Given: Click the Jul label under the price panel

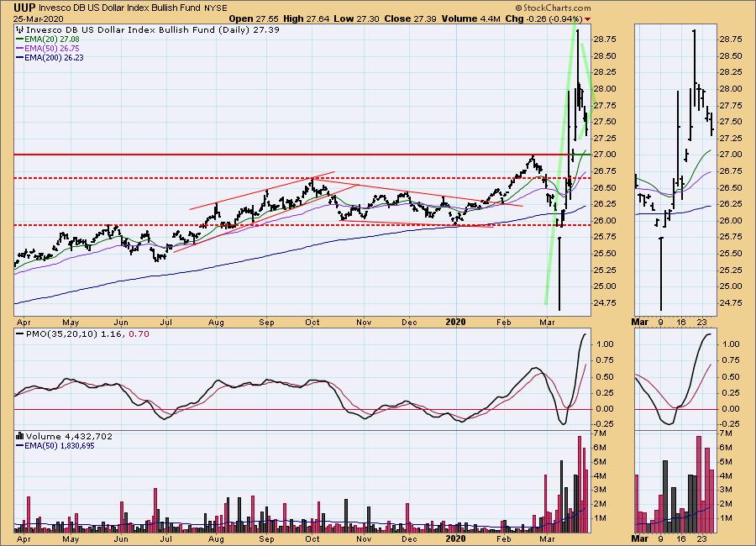Looking at the screenshot, I should (x=165, y=322).
